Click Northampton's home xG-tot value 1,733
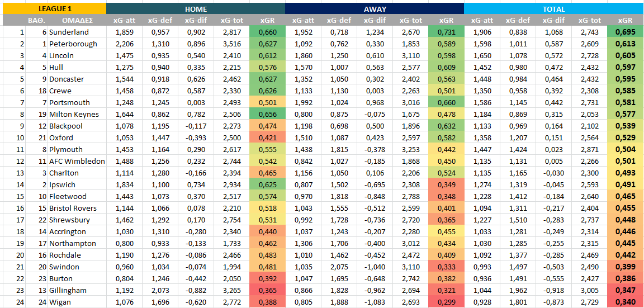The image size is (644, 308). tap(231, 244)
